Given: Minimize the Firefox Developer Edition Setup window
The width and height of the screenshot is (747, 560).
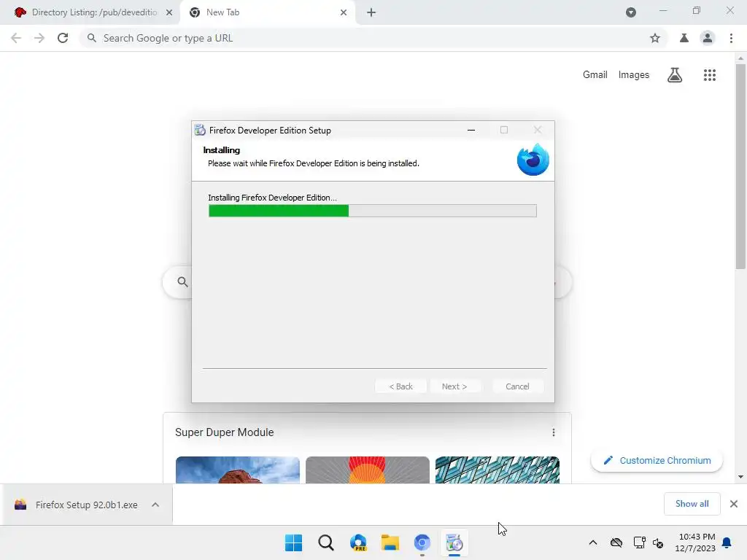Looking at the screenshot, I should pyautogui.click(x=471, y=130).
